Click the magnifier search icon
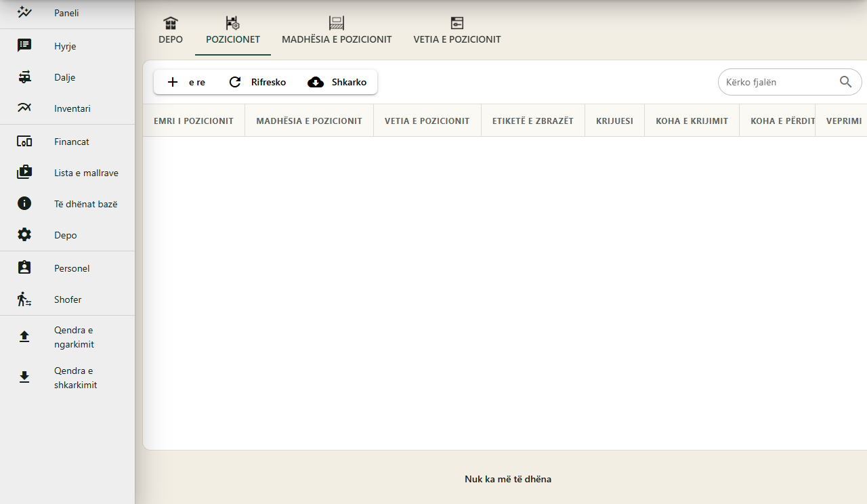The image size is (867, 504). [x=845, y=82]
